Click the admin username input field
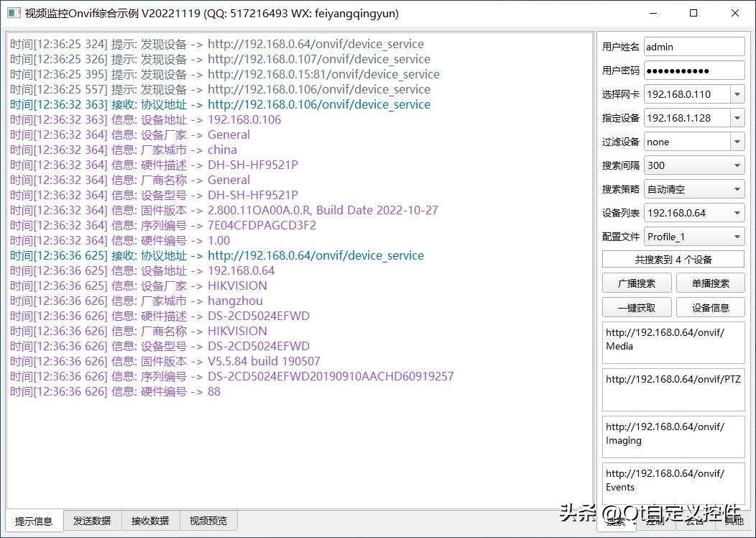Image resolution: width=756 pixels, height=538 pixels. tap(693, 46)
